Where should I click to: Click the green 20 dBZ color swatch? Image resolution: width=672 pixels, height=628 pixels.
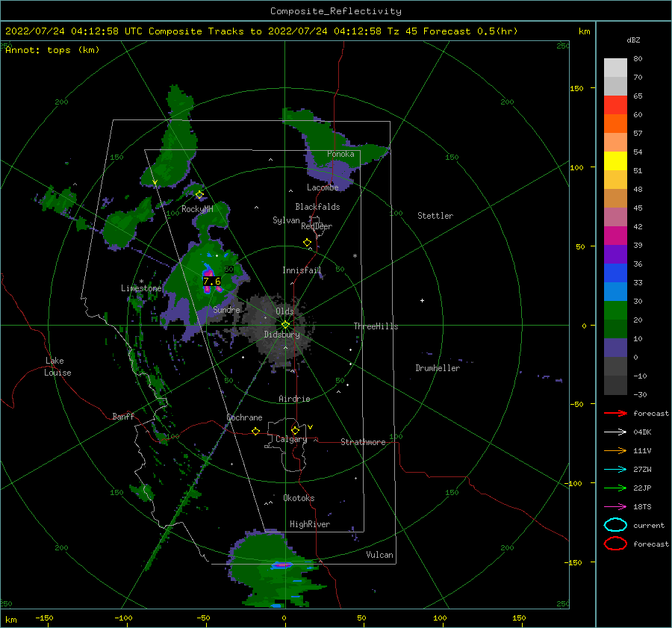[x=615, y=311]
